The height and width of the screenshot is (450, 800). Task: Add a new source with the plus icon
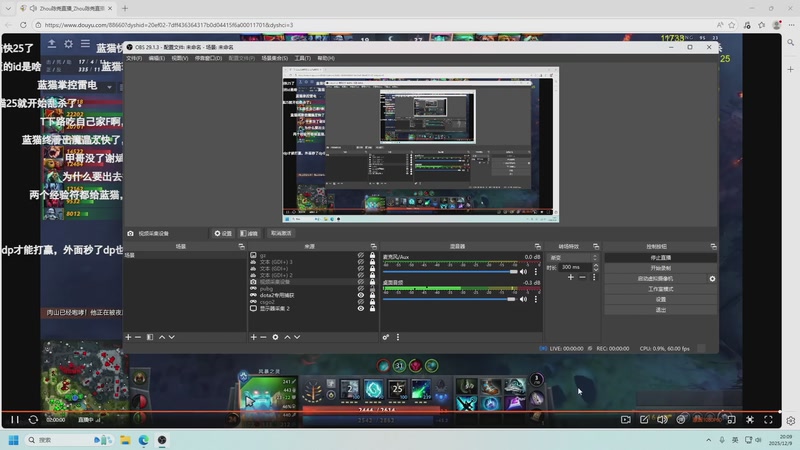tap(254, 337)
